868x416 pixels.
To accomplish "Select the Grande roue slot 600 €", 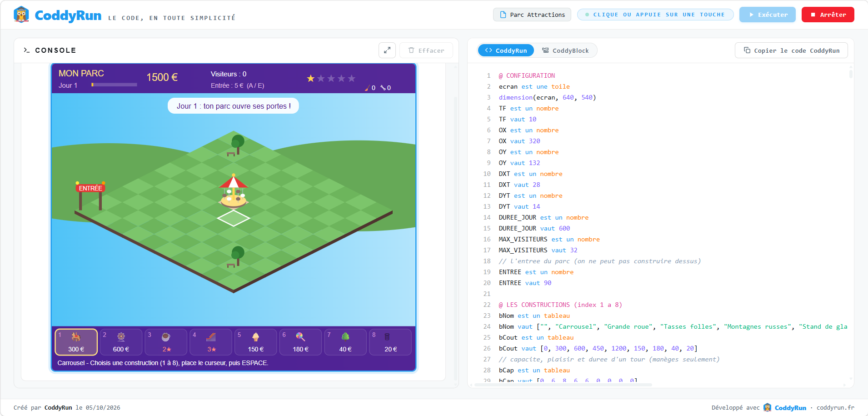I will click(x=121, y=342).
